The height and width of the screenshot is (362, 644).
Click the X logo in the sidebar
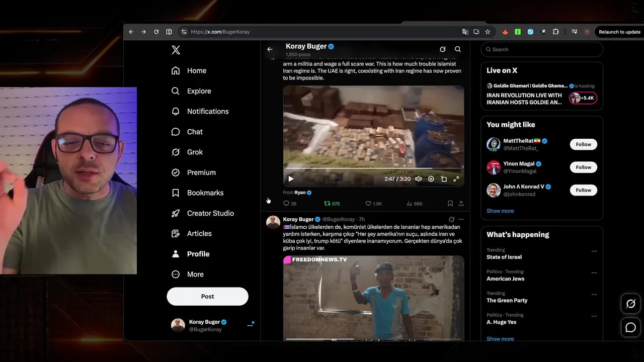pyautogui.click(x=176, y=50)
